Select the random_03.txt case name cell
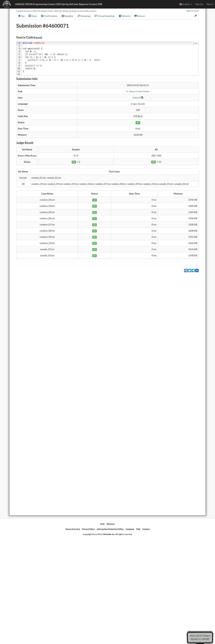Viewport: 215px width, 644px height. click(47, 200)
